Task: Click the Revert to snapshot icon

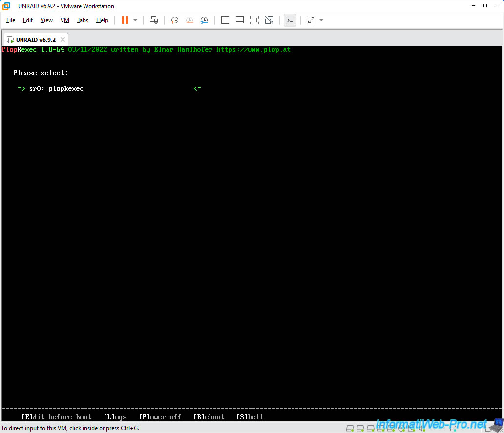Action: click(189, 20)
